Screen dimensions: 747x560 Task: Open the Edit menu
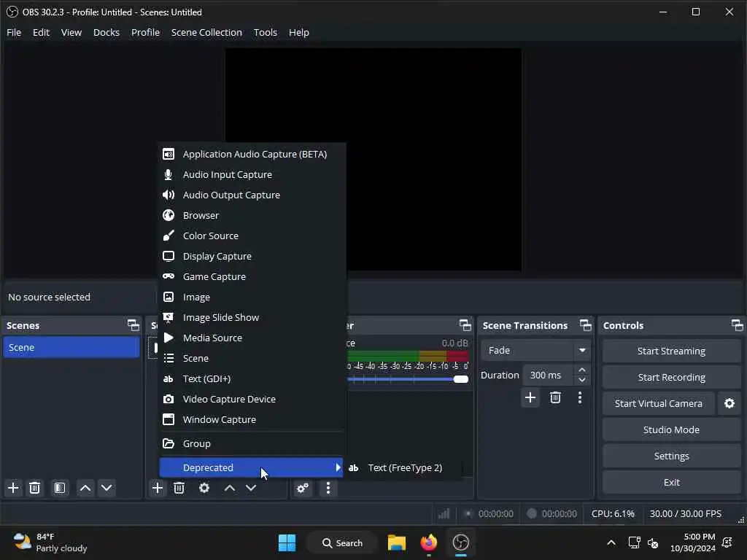point(41,32)
